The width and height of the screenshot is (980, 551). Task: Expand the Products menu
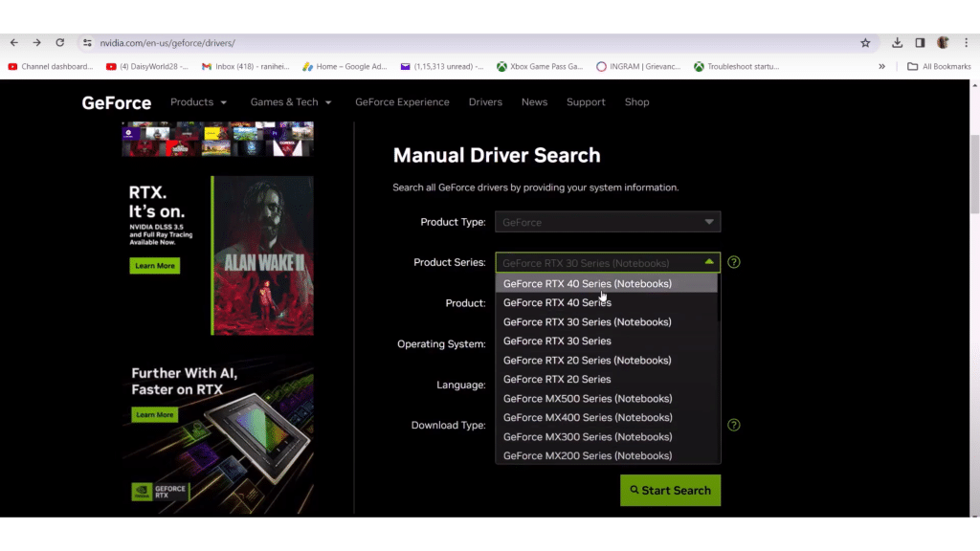pyautogui.click(x=198, y=101)
